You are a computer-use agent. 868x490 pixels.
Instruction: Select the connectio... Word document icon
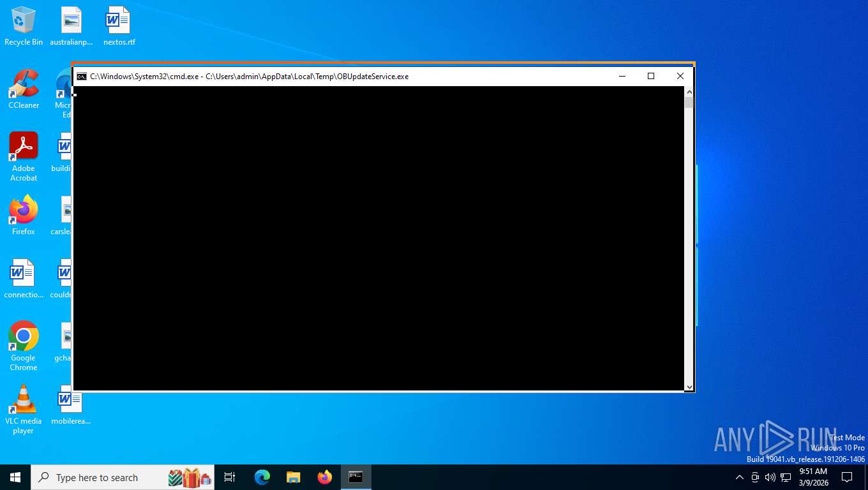(x=24, y=279)
